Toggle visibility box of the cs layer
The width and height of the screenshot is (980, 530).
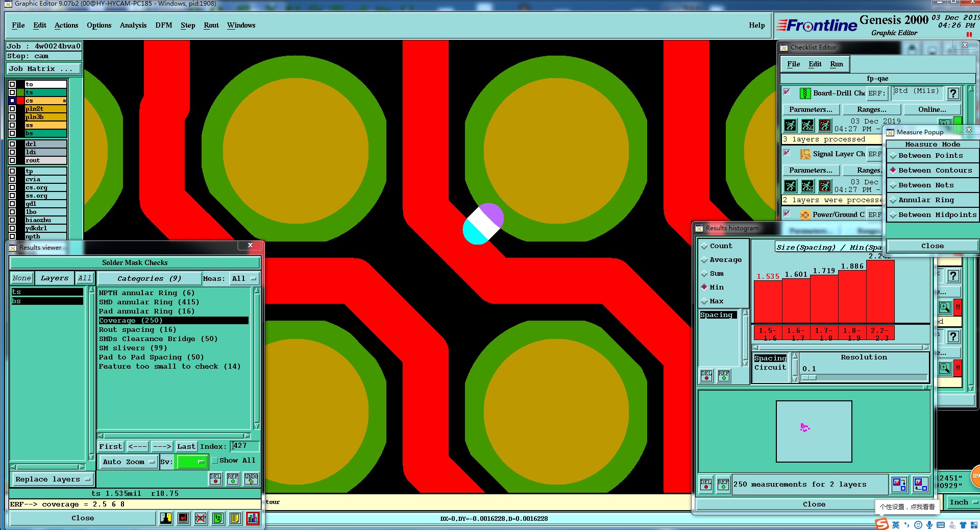coord(12,101)
